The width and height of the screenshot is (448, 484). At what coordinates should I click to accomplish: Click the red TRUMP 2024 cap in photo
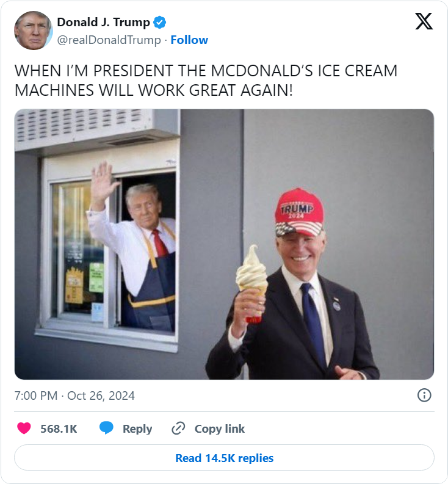pos(299,212)
